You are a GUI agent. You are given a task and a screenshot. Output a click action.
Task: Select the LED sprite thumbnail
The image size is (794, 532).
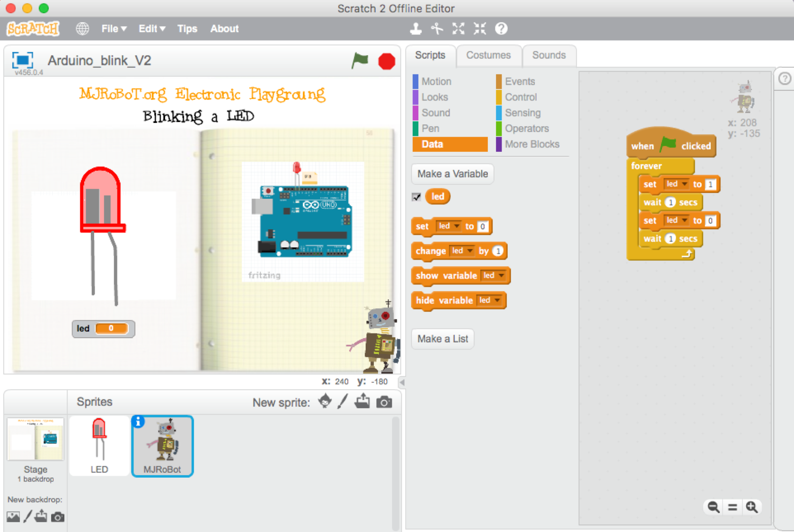tap(99, 446)
